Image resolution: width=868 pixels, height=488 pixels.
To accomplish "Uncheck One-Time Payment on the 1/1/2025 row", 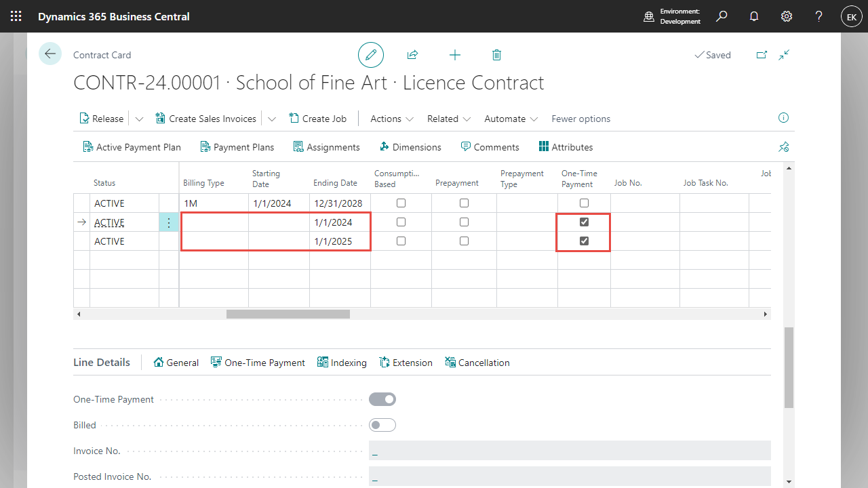I will (584, 241).
